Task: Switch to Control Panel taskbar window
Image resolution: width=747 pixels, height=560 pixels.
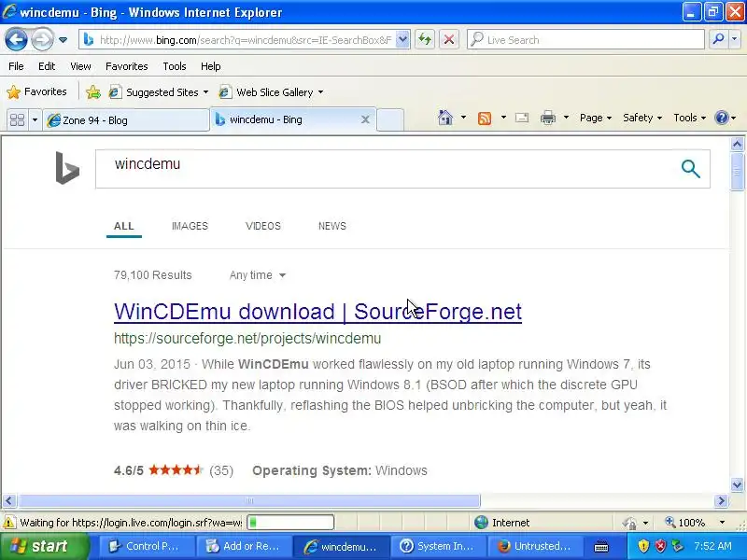Action: 148,546
